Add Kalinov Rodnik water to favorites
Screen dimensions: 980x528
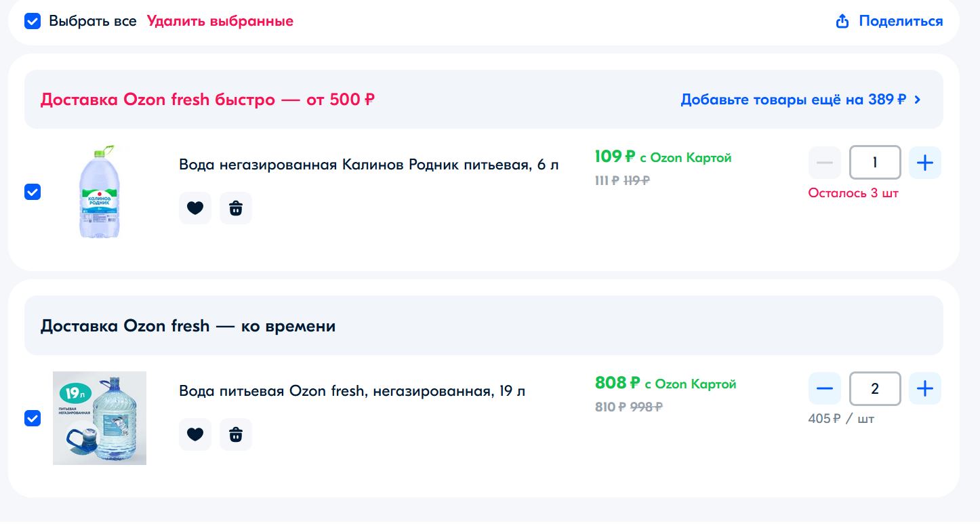[x=195, y=208]
